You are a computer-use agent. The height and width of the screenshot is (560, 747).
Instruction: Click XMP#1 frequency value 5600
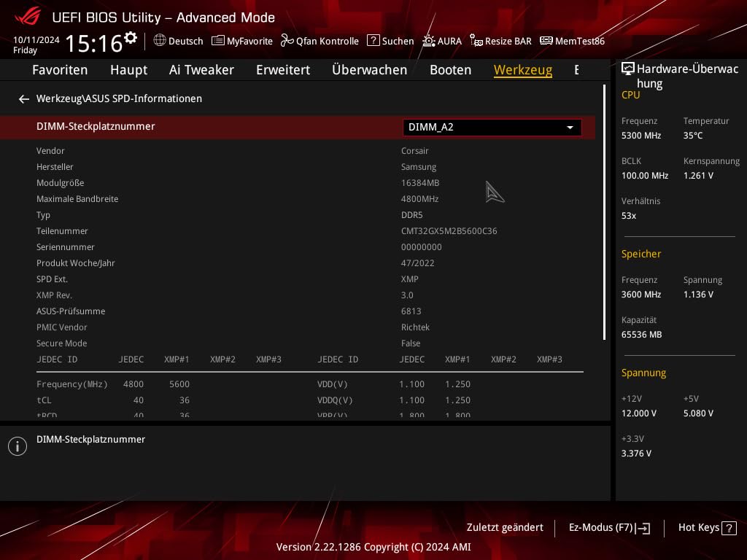pos(179,384)
